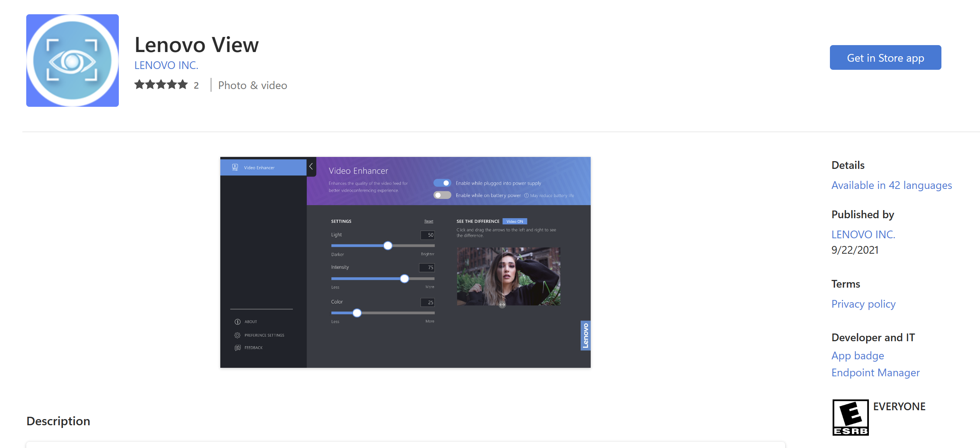Click the Preference Settings gear icon

[x=237, y=335]
